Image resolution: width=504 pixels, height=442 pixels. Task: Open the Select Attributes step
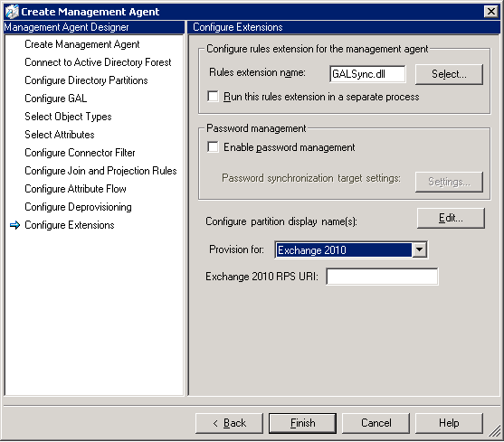click(x=60, y=135)
